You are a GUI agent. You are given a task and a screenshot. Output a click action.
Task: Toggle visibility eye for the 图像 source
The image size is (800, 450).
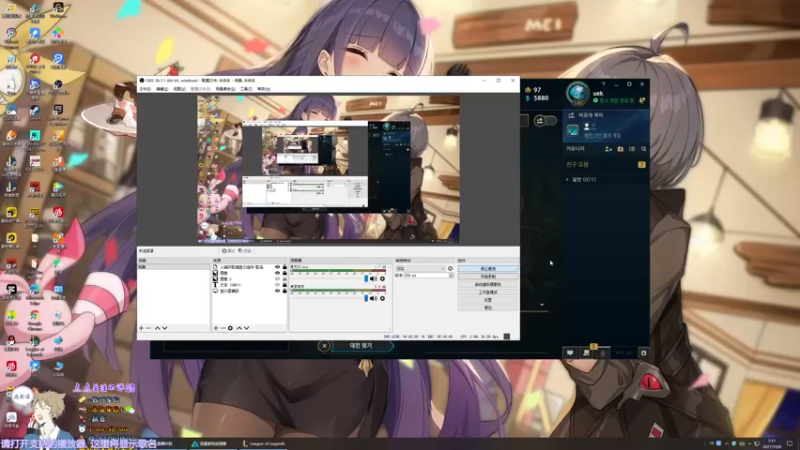[278, 273]
